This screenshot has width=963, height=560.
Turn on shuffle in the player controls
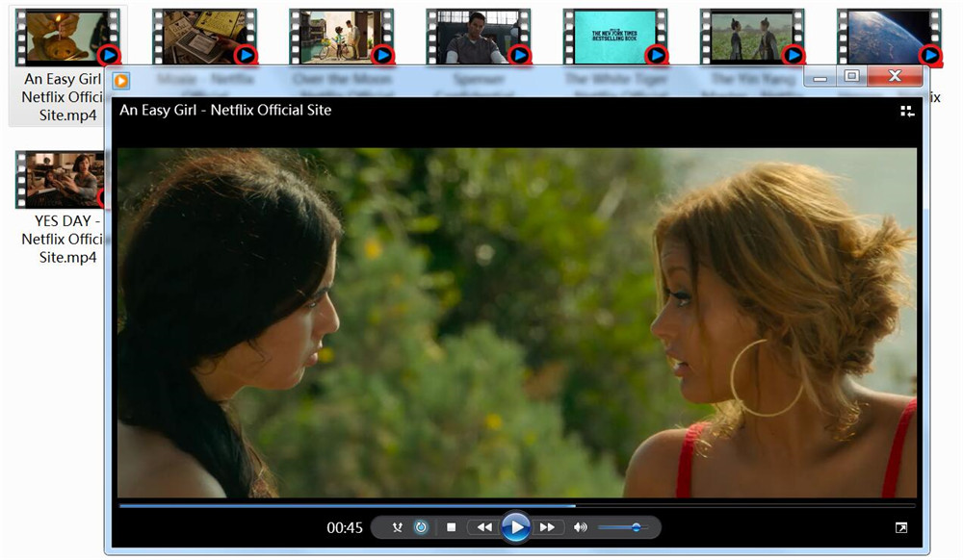398,527
